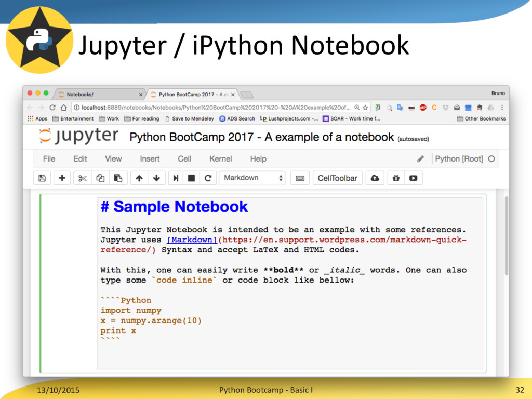Insert a cell below with plus icon
This screenshot has width=532, height=399.
[62, 178]
